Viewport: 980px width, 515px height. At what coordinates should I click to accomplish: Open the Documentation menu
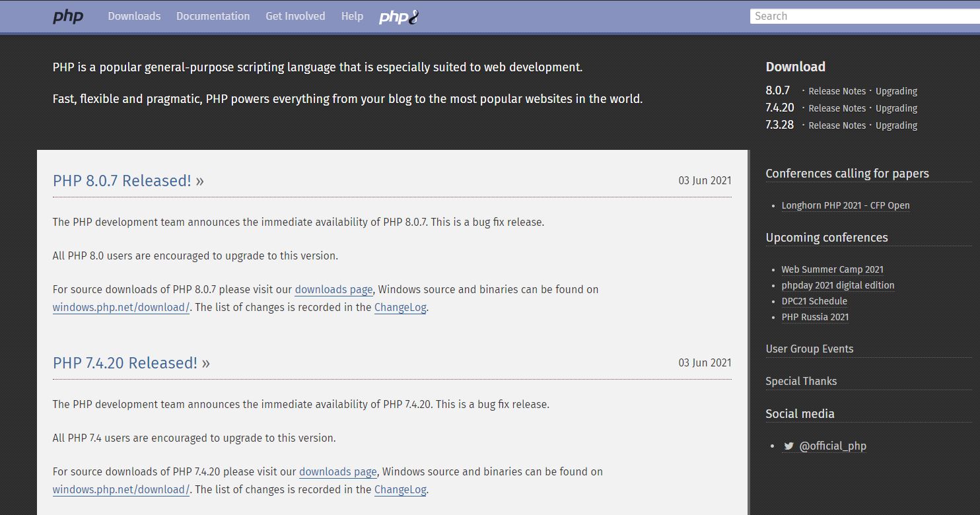tap(213, 17)
